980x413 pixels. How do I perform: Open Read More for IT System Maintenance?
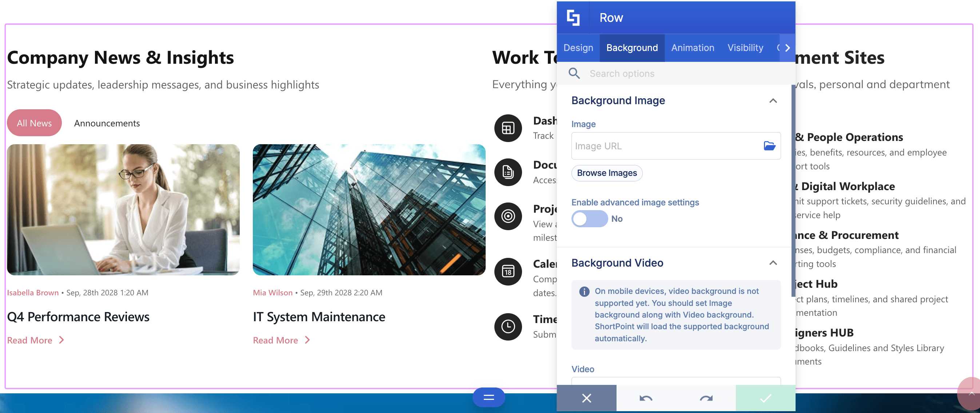click(275, 340)
